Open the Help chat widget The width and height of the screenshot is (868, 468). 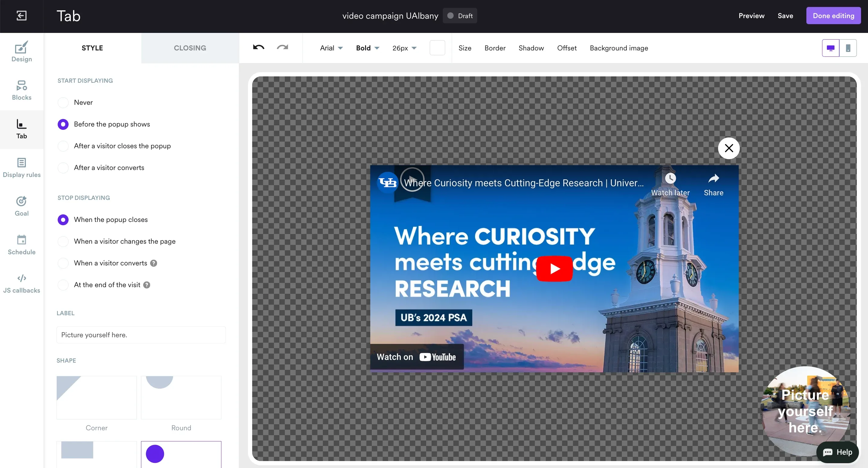(x=837, y=452)
